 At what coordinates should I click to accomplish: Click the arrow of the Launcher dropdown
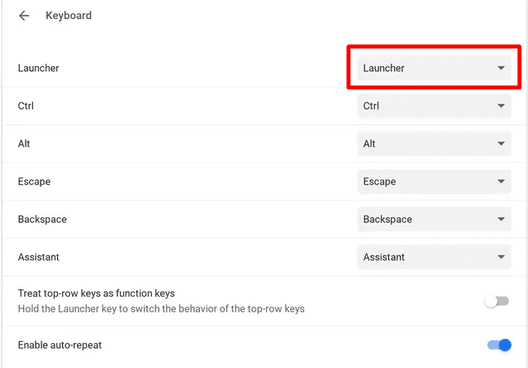pyautogui.click(x=501, y=68)
